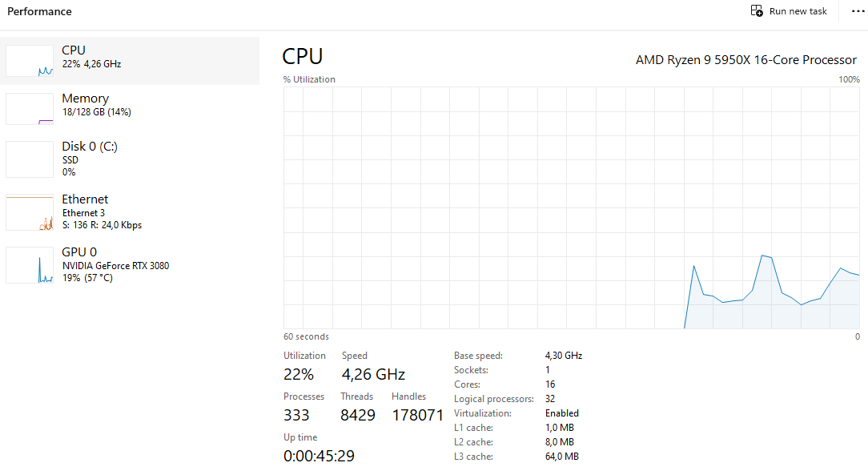The height and width of the screenshot is (475, 868).
Task: Click the Logical processors count
Action: click(548, 398)
